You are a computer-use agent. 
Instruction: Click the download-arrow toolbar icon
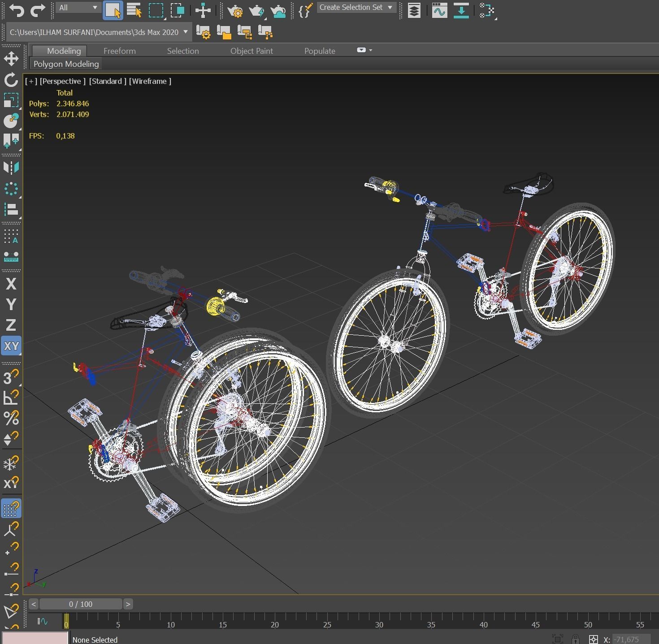click(x=461, y=10)
